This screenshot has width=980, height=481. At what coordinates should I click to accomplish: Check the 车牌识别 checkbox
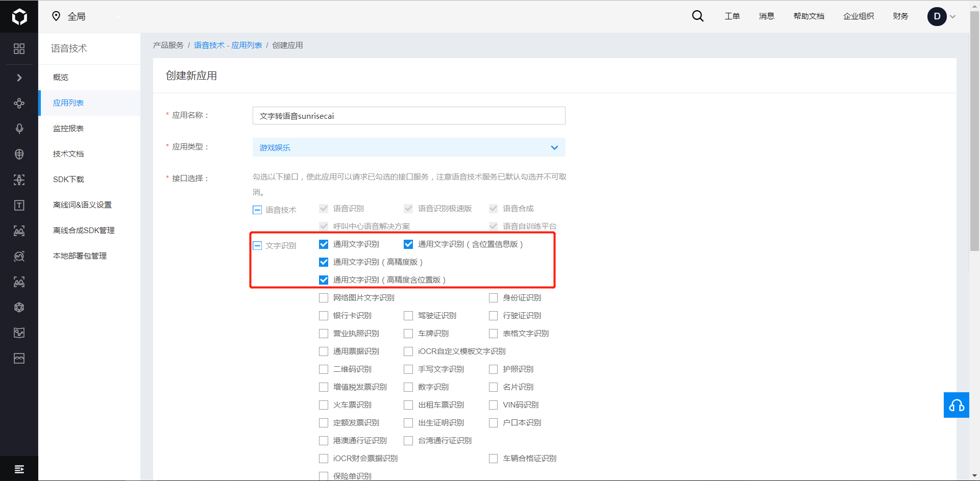coord(408,334)
